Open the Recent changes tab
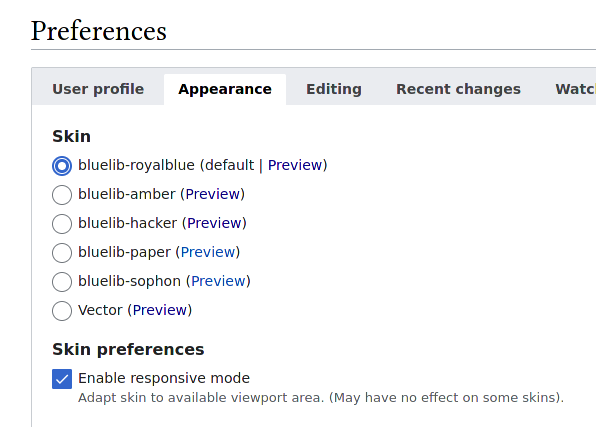The image size is (596, 427). click(x=458, y=89)
